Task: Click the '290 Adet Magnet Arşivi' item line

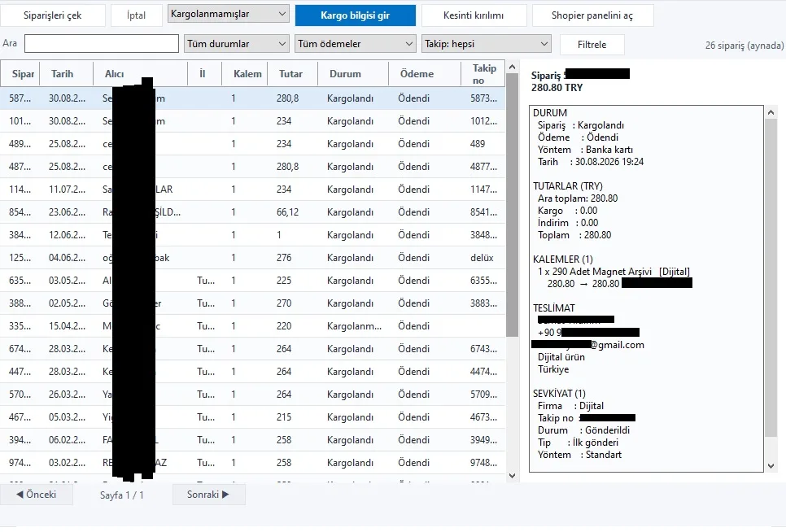Action: click(614, 272)
